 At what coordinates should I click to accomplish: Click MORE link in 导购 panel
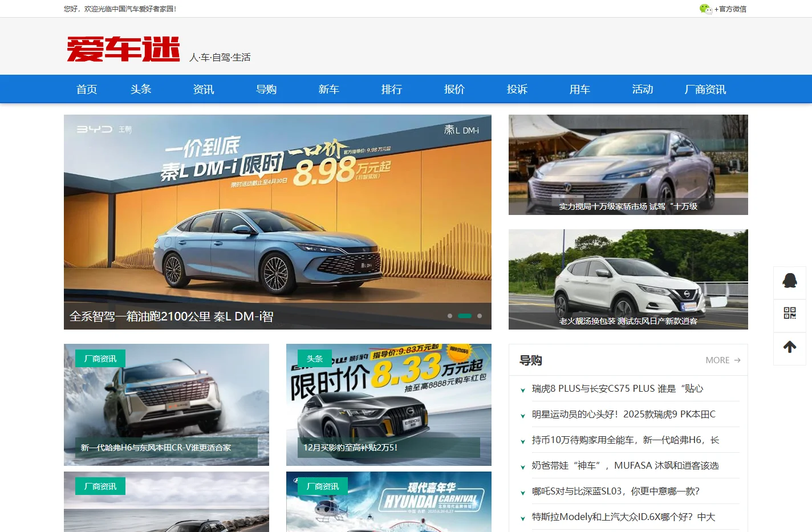click(x=723, y=360)
